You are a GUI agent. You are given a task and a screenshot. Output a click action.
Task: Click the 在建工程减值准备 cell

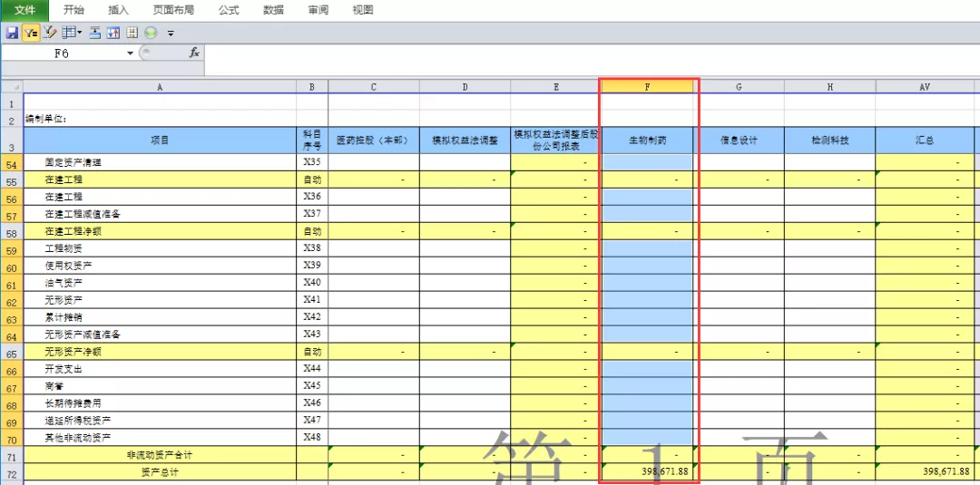160,214
